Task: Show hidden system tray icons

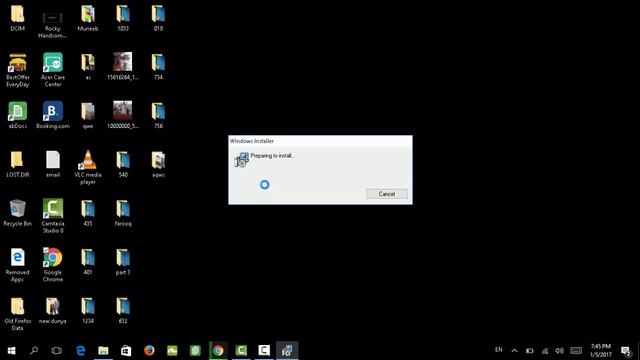Action: 514,351
